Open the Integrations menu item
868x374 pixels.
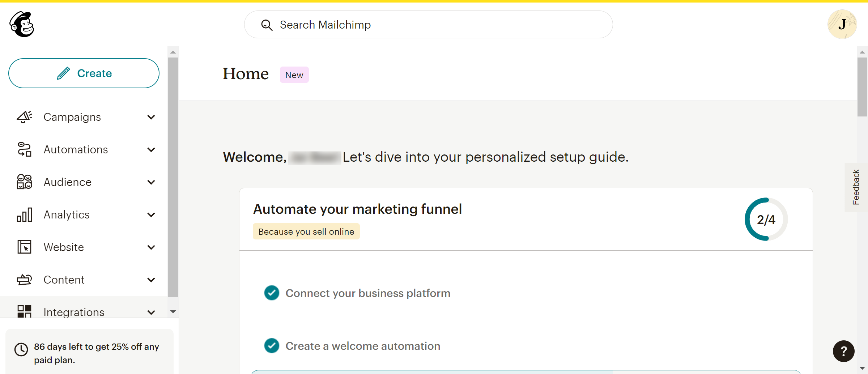point(74,312)
